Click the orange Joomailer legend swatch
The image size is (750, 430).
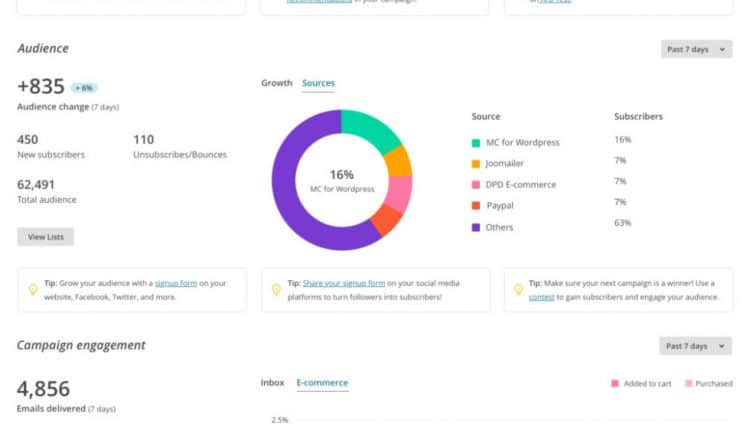pos(476,164)
